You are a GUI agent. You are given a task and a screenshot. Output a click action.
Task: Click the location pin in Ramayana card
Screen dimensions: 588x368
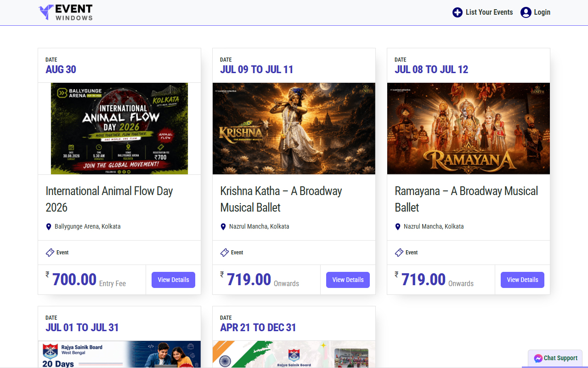coord(398,227)
